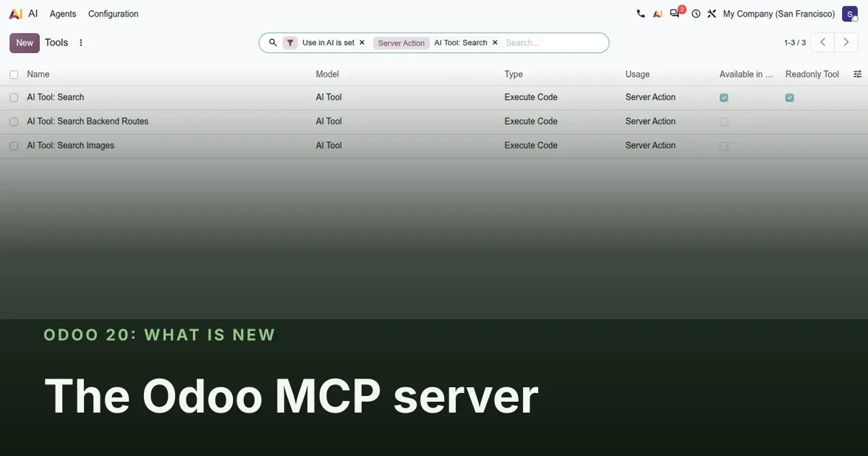Open the conversations icon with badge 2
Viewport: 868px width, 456px height.
coord(676,13)
